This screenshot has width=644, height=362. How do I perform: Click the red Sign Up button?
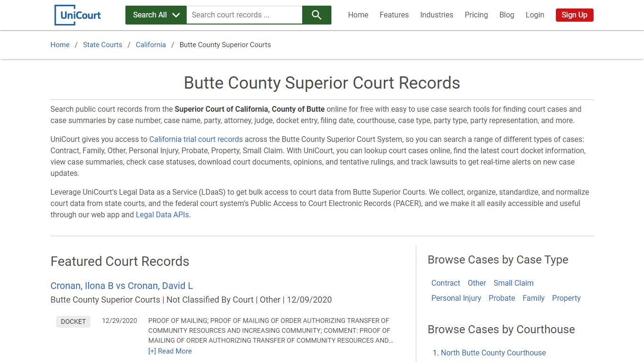(x=574, y=15)
